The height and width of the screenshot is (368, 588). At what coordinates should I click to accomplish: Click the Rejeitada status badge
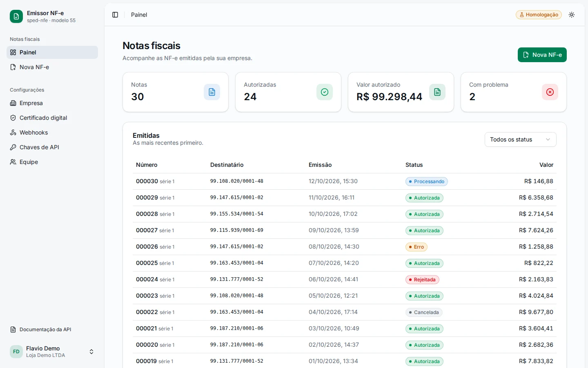(x=422, y=280)
